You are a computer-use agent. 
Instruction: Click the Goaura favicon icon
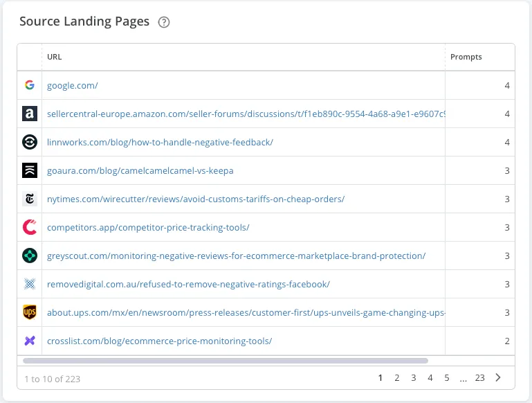29,170
